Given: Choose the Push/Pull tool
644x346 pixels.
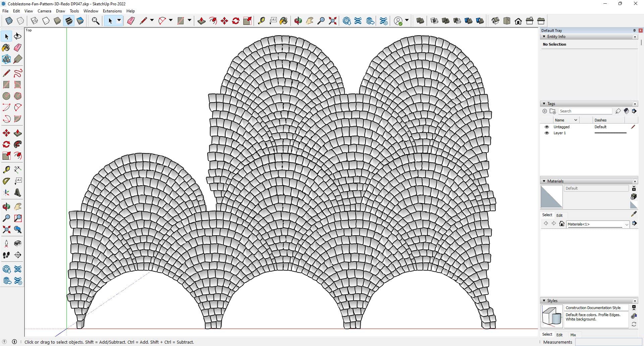Looking at the screenshot, I should tap(18, 133).
